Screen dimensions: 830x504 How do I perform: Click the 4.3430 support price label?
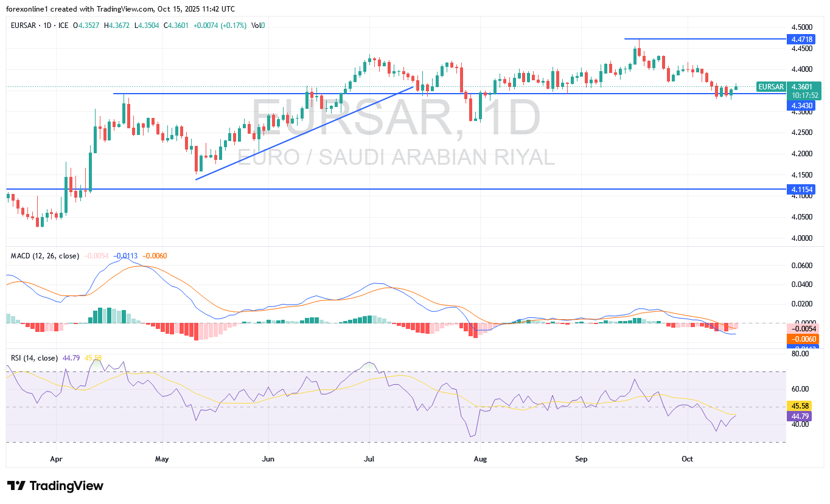click(x=801, y=105)
